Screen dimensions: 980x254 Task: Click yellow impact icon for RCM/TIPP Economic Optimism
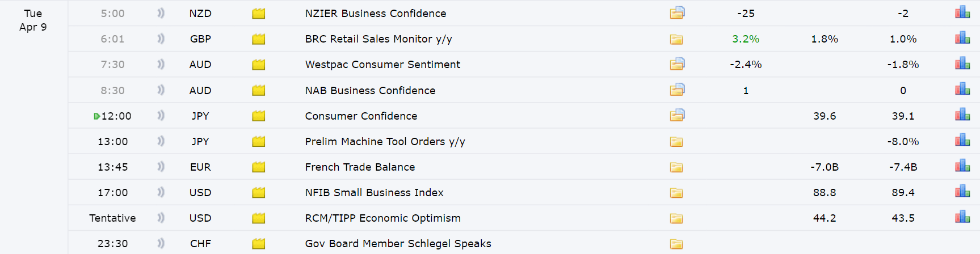pos(259,218)
